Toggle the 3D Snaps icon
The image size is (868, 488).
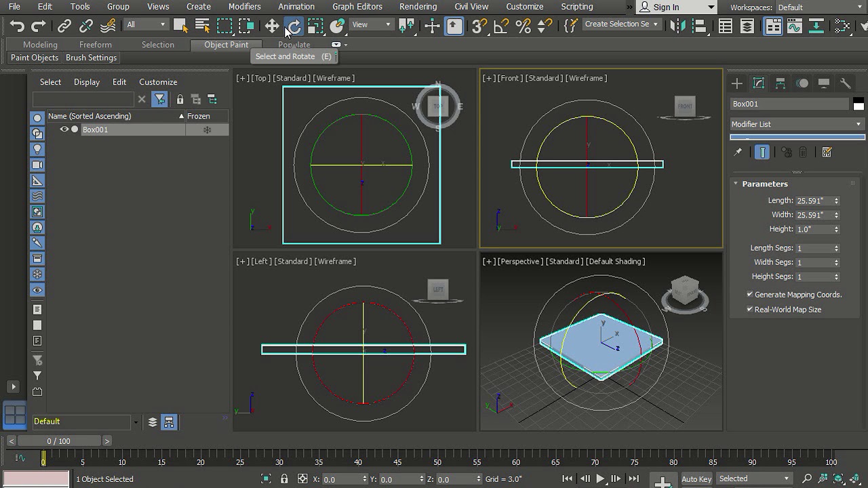click(479, 26)
